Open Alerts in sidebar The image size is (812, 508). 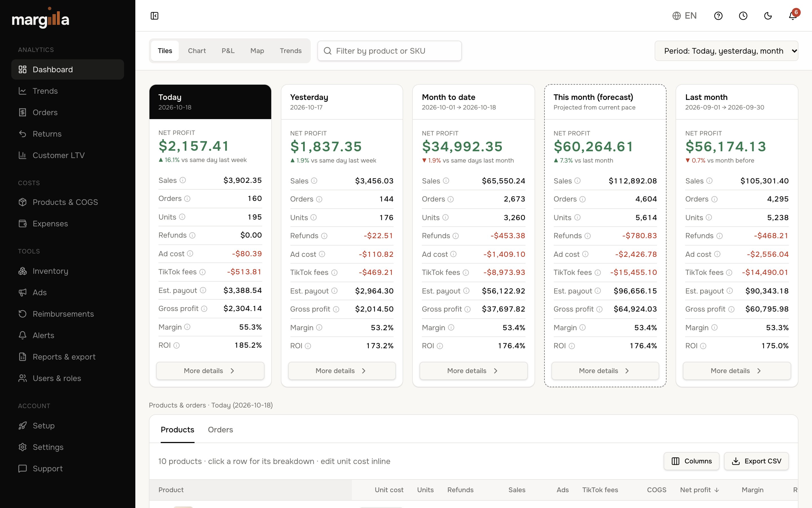pyautogui.click(x=67, y=335)
